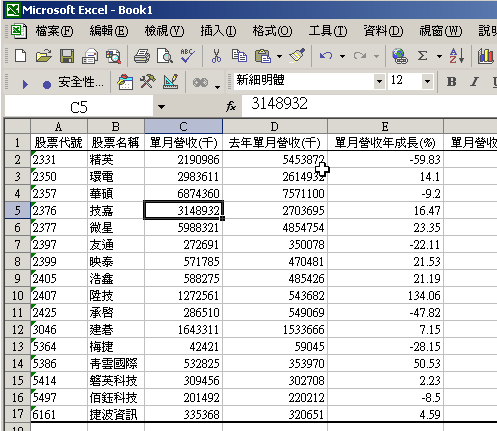The height and width of the screenshot is (431, 497).
Task: Click the Microsoft Script Editor icon
Action: [200, 82]
